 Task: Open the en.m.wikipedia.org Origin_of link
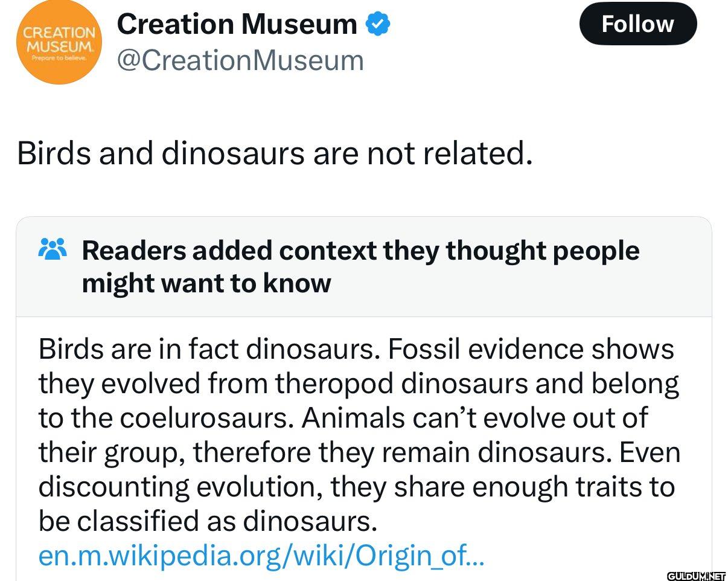click(x=261, y=556)
